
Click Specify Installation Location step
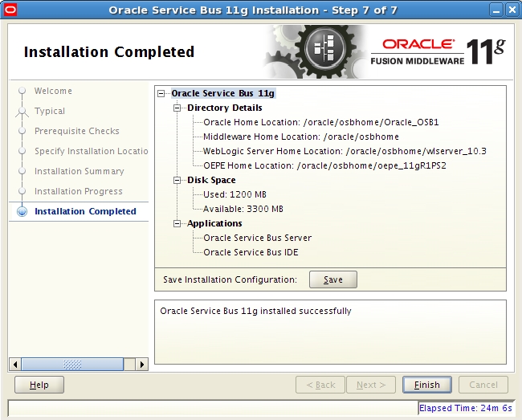point(92,151)
